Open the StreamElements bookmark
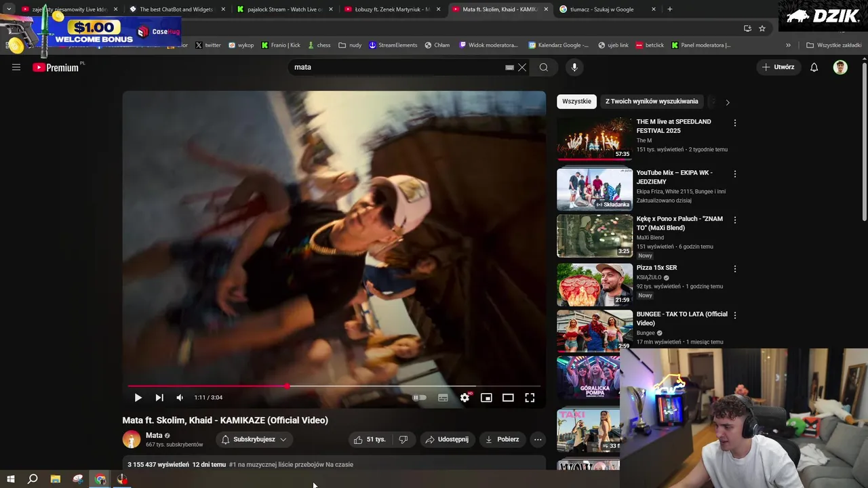This screenshot has width=868, height=488. coord(393,45)
